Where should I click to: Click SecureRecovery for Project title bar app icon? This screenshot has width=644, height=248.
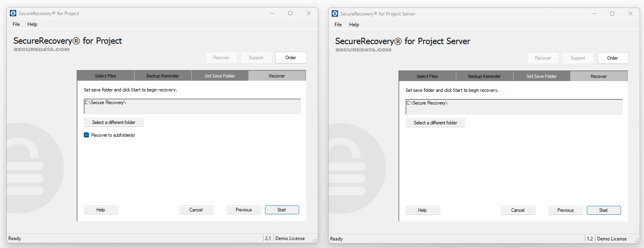13,13
